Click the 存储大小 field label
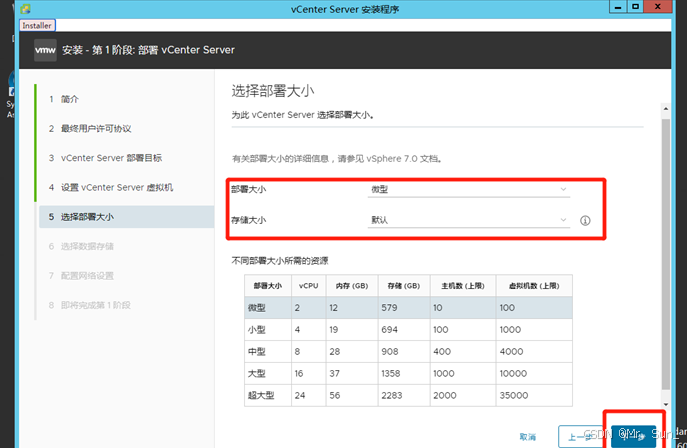Viewport: 687px width, 448px height. click(248, 220)
